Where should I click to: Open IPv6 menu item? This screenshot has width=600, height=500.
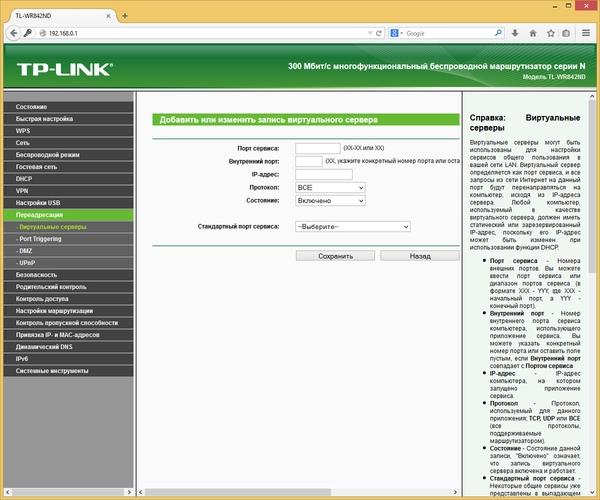click(x=69, y=359)
